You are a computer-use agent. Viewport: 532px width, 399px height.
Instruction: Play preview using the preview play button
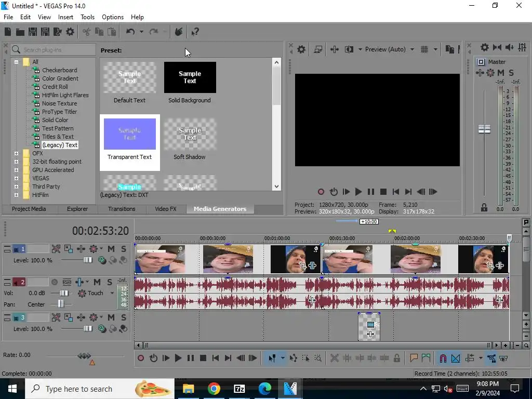click(x=358, y=192)
